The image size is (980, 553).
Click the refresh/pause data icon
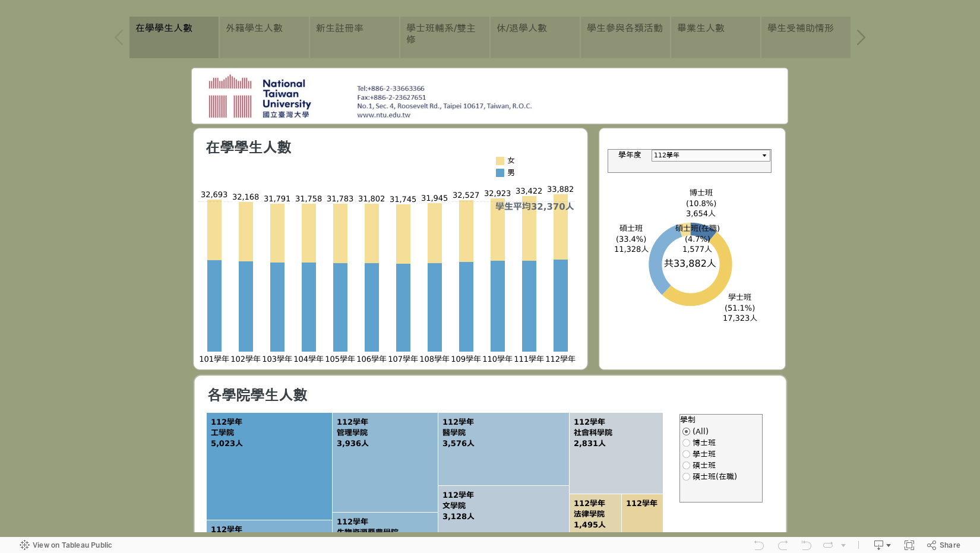828,545
